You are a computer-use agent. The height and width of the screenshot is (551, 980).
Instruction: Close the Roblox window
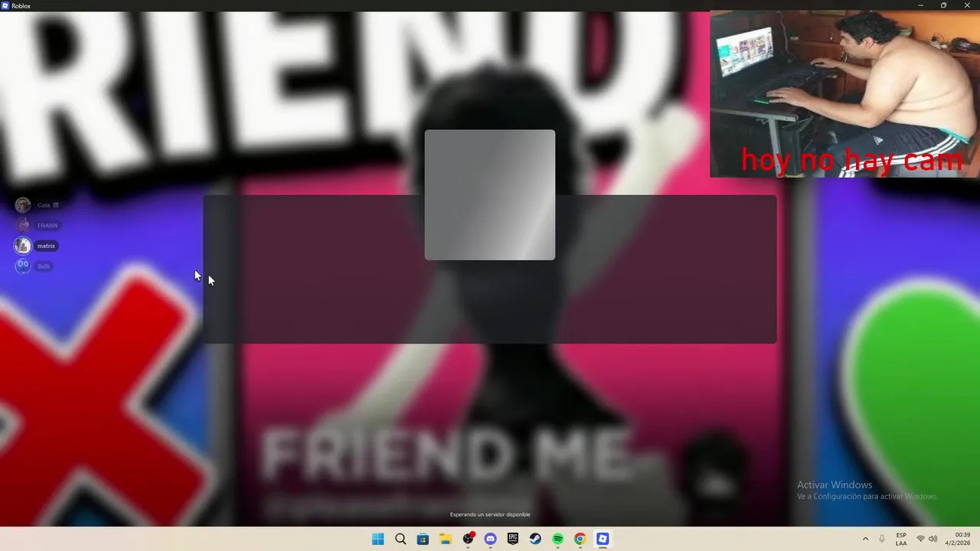click(x=967, y=5)
